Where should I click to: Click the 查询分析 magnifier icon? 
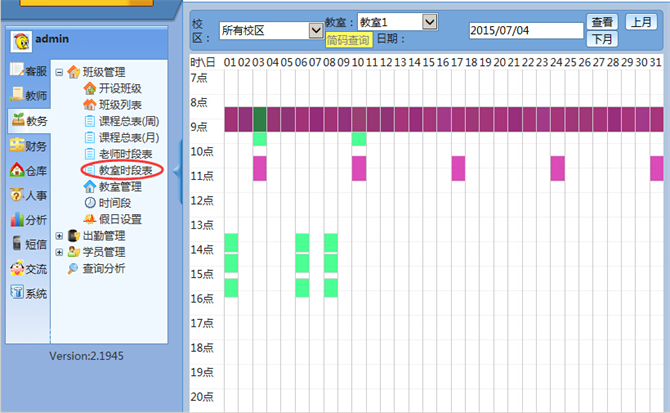click(73, 268)
